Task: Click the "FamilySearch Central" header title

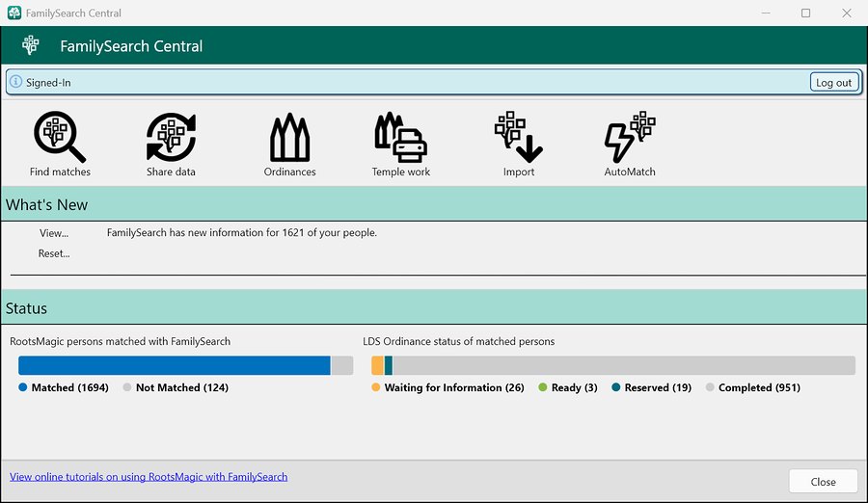Action: (x=131, y=46)
